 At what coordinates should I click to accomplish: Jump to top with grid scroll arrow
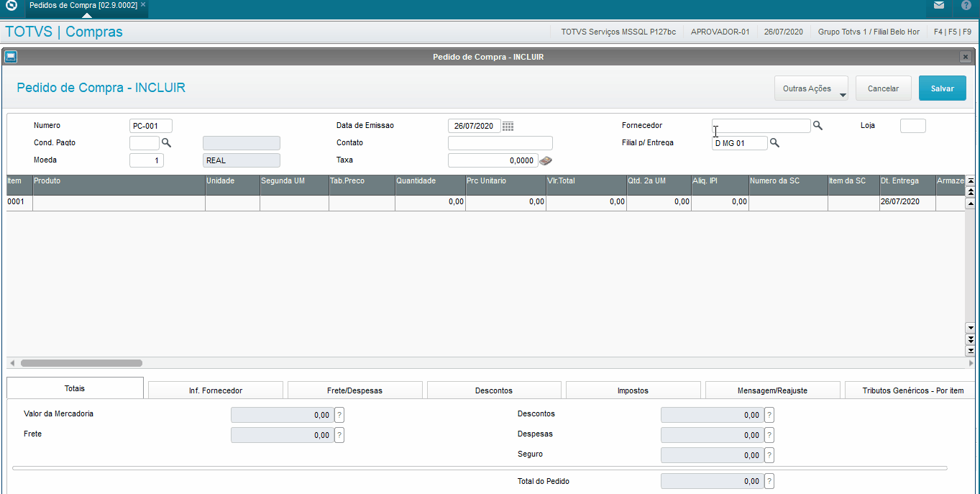(970, 181)
